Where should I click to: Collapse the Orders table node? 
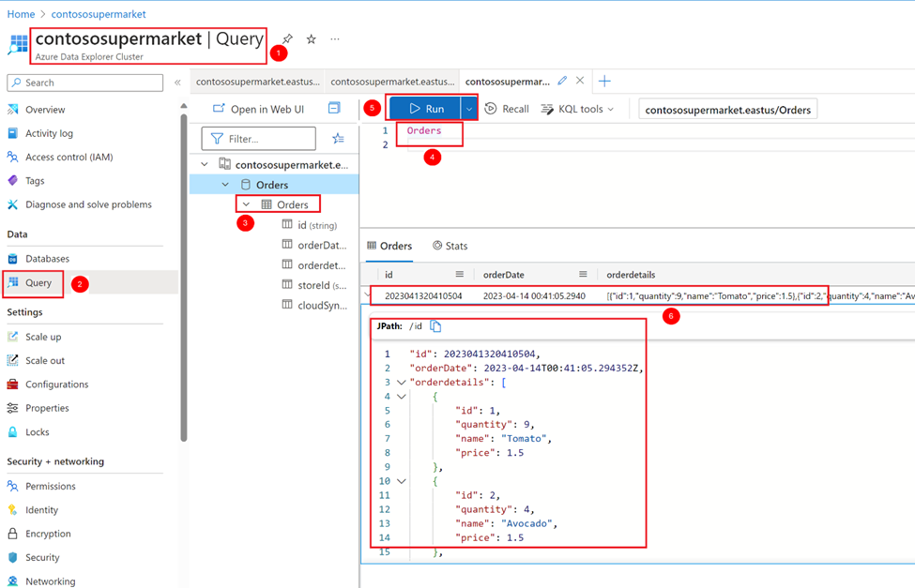coord(246,204)
